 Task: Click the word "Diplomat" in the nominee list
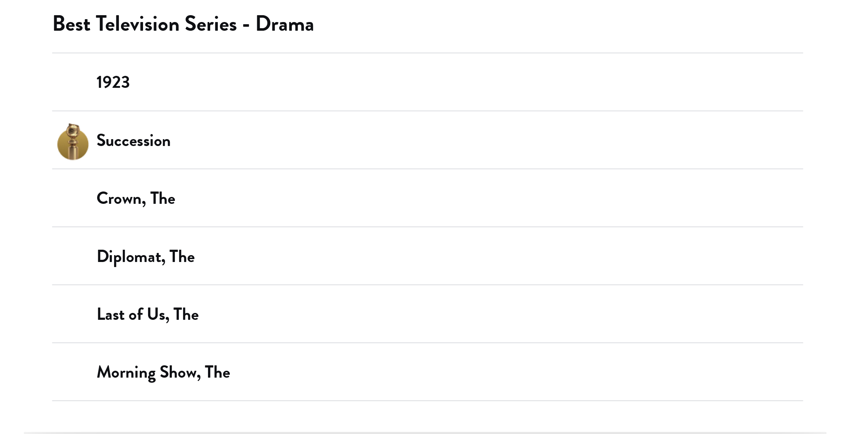coord(129,257)
